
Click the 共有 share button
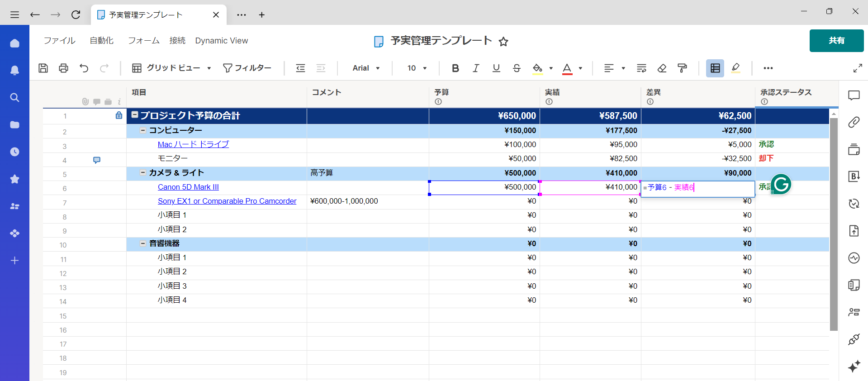point(836,40)
